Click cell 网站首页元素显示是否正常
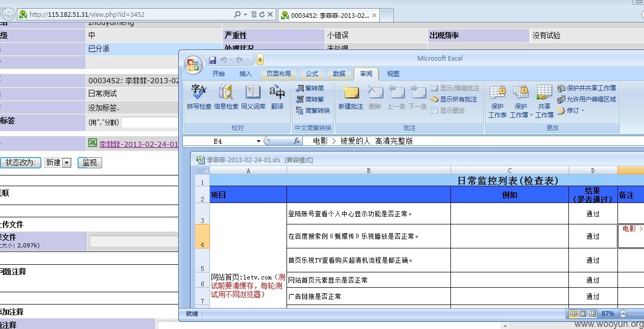This screenshot has height=329, width=644. [x=369, y=280]
